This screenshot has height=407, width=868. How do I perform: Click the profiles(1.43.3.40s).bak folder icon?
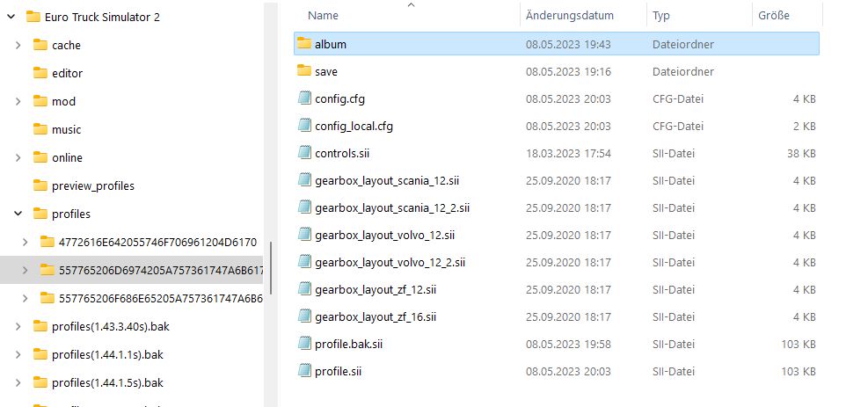point(40,326)
